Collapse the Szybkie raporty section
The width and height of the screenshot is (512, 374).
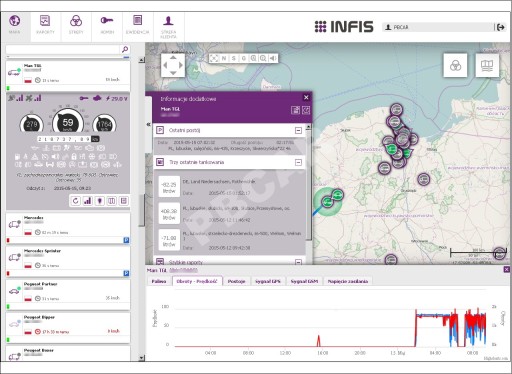(298, 262)
